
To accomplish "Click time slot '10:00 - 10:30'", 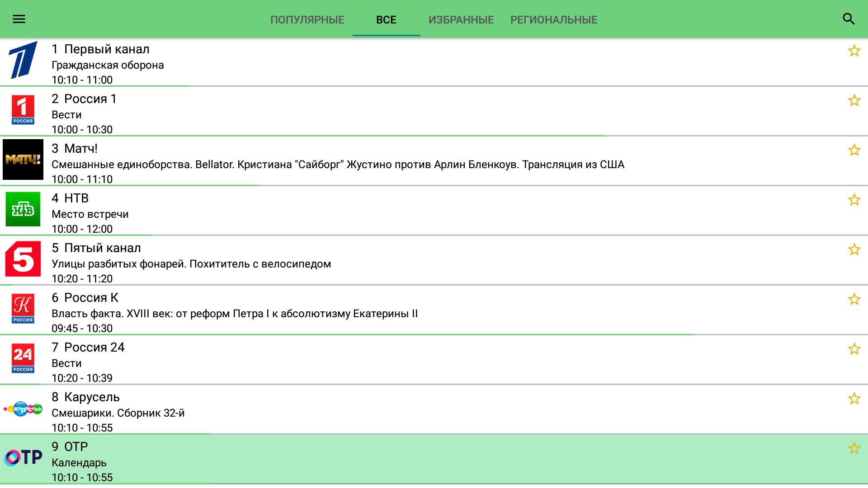I will tap(82, 130).
